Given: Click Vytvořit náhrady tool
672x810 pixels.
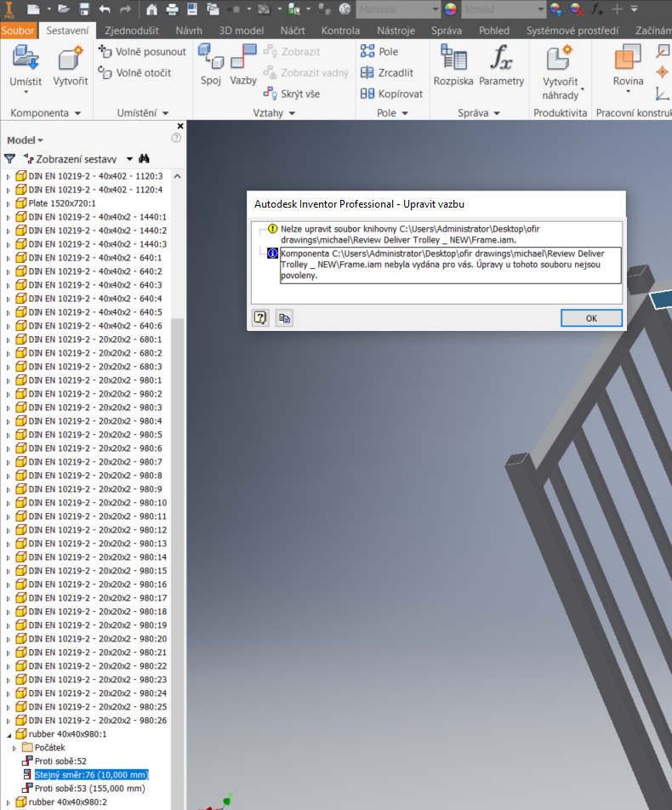Looking at the screenshot, I should tap(561, 73).
